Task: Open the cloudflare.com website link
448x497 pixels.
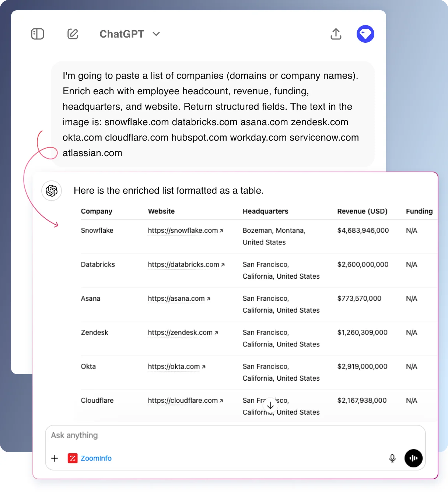Action: pyautogui.click(x=185, y=401)
